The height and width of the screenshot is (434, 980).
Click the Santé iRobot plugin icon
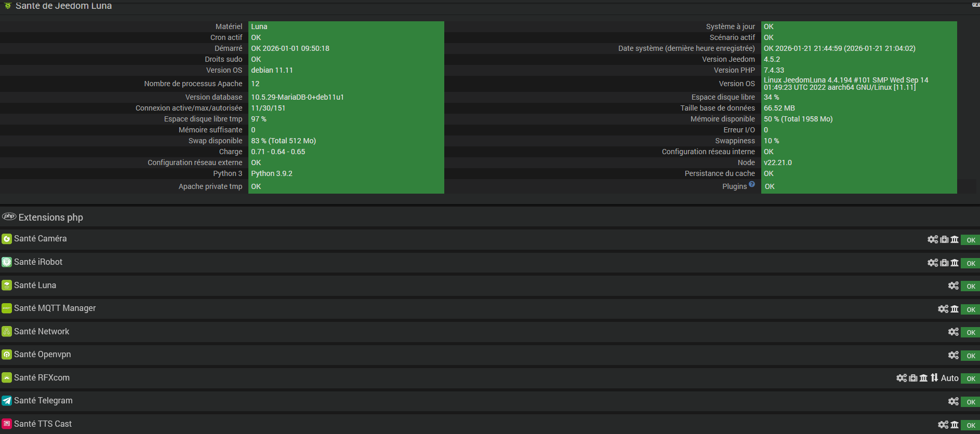click(x=7, y=262)
